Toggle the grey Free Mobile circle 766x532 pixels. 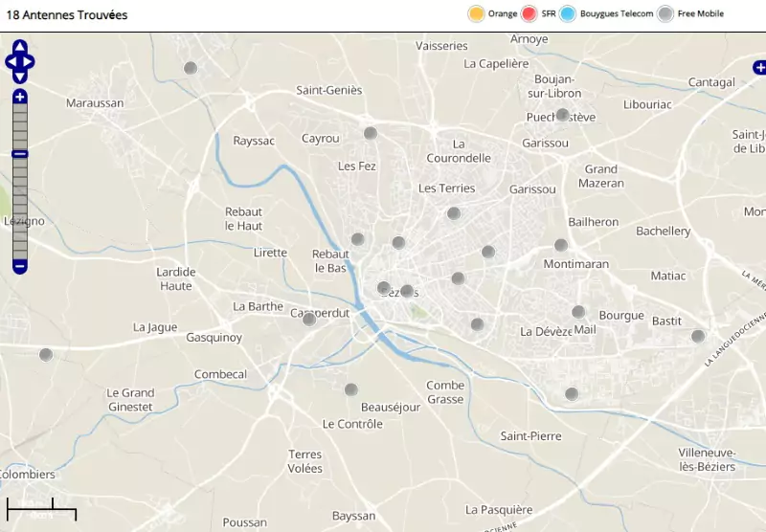tap(665, 13)
